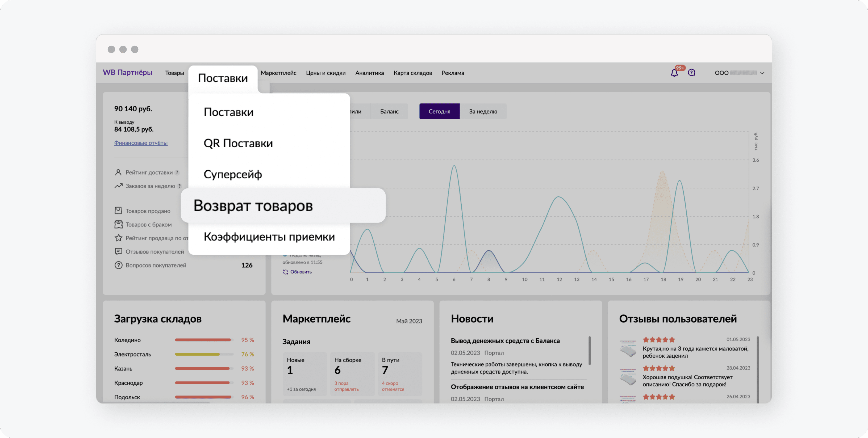The width and height of the screenshot is (868, 438).
Task: Click the help mark next to Рейтинг доставки
Action: (x=177, y=173)
